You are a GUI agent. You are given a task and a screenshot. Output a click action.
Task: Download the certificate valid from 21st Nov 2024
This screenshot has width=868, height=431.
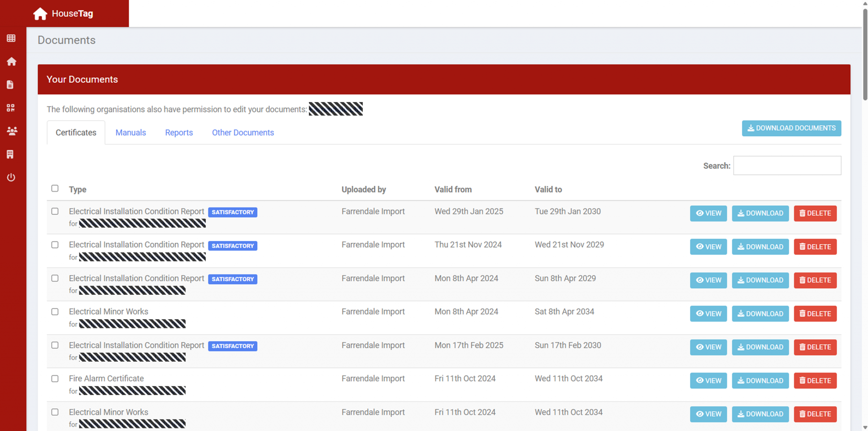(760, 247)
